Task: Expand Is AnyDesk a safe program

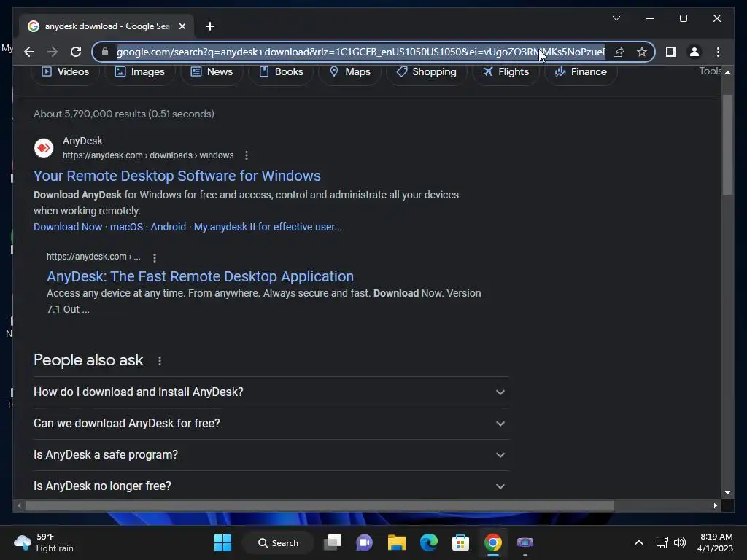Action: [271, 455]
